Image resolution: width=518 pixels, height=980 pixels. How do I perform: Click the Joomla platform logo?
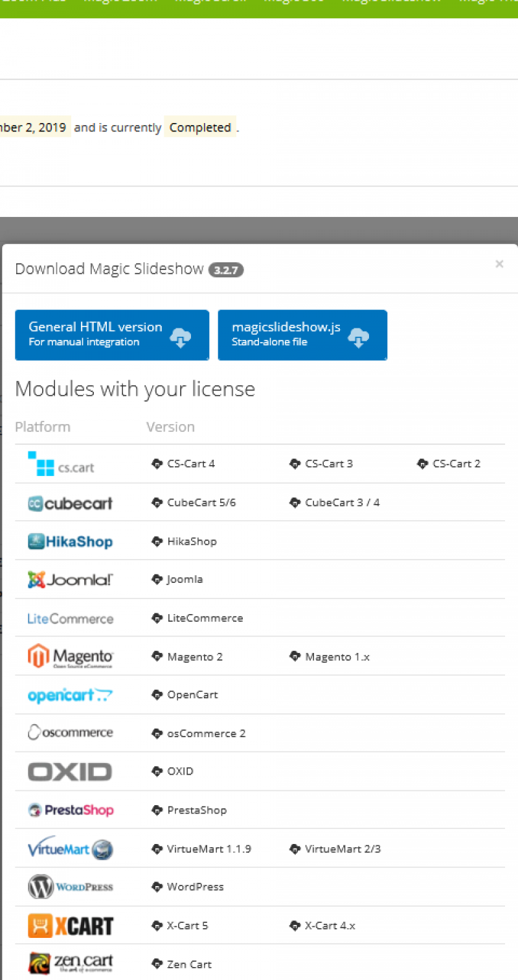[70, 580]
